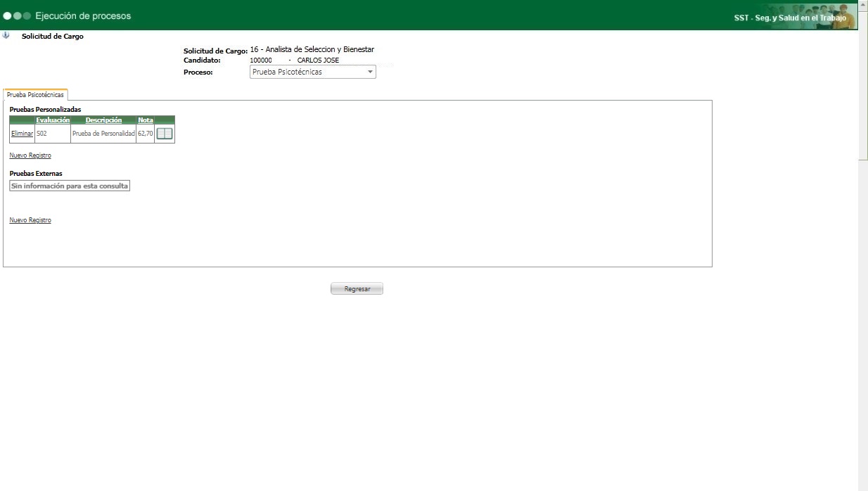Click the S02 evaluation cell
The width and height of the screenshot is (868, 491).
(x=53, y=134)
